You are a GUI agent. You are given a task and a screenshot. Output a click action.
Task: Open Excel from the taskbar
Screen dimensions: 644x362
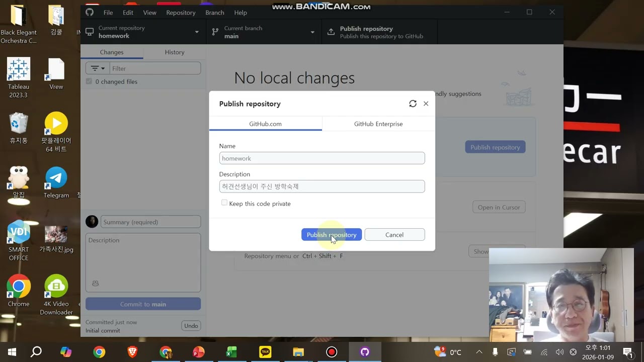point(232,352)
